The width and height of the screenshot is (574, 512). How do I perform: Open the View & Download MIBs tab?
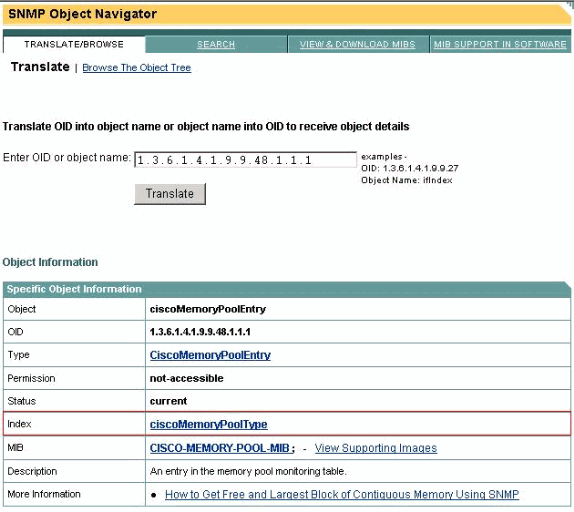[357, 44]
